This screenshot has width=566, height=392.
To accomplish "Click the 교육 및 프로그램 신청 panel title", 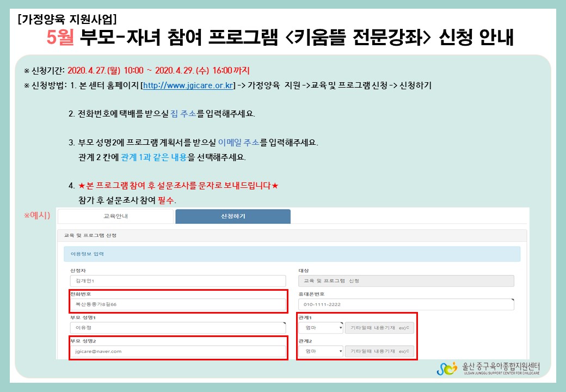I will coord(90,236).
